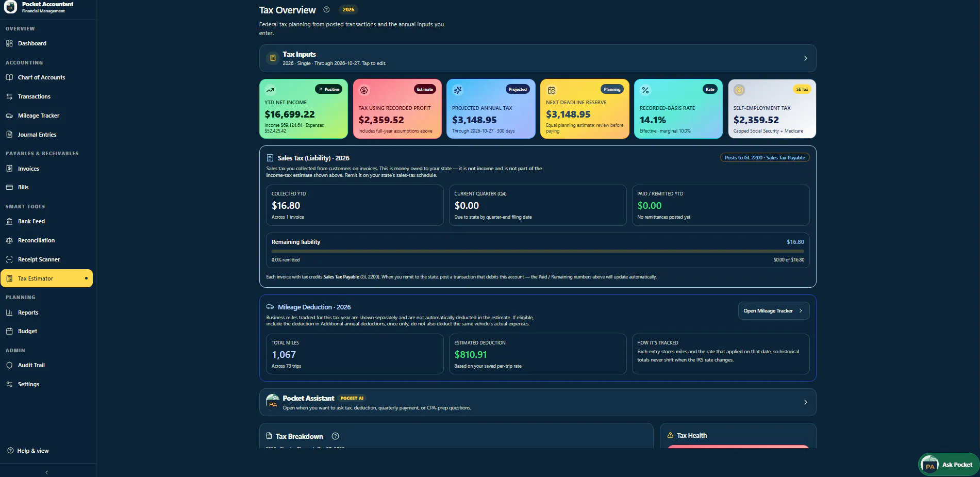The image size is (980, 477).
Task: Click the Journal Entries document icon
Action: (9, 135)
